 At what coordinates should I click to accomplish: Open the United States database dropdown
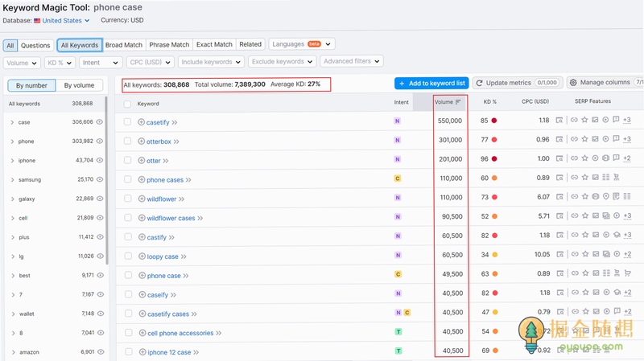pyautogui.click(x=62, y=21)
